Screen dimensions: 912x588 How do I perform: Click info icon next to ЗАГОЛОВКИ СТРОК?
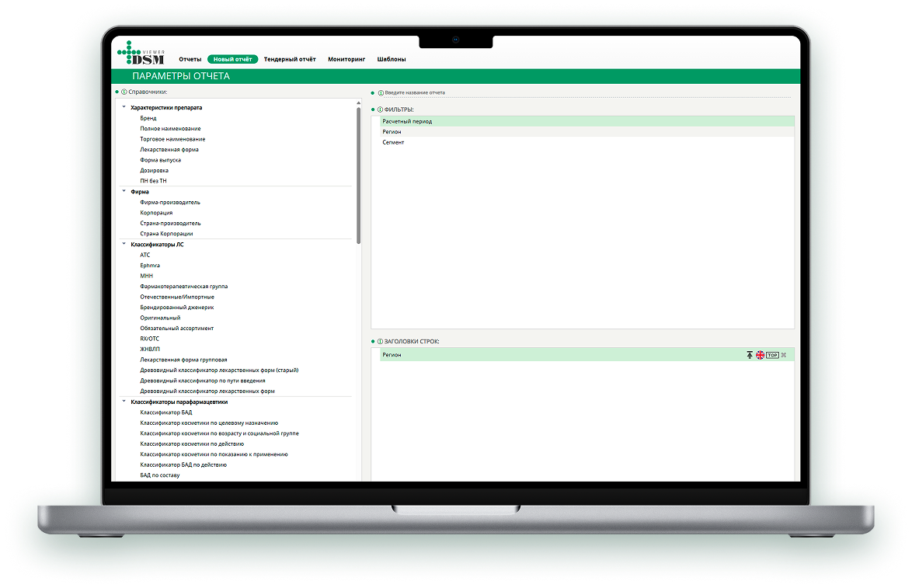click(x=380, y=340)
